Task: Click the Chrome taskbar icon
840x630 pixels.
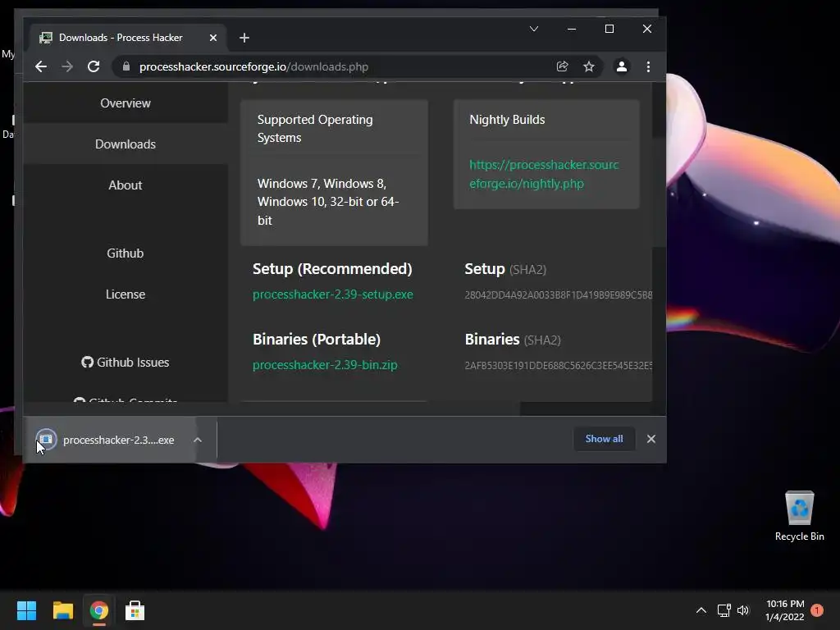Action: point(99,610)
